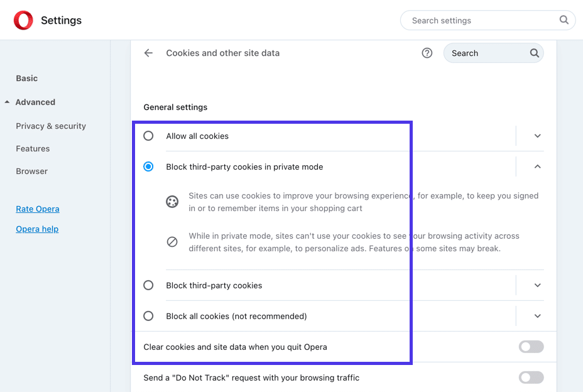Open Opera help
The image size is (583, 392).
click(37, 229)
